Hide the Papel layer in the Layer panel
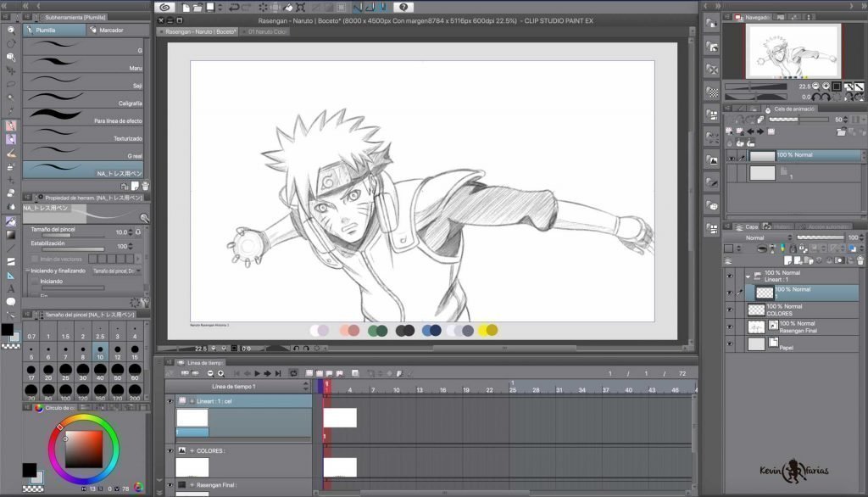 click(x=730, y=344)
